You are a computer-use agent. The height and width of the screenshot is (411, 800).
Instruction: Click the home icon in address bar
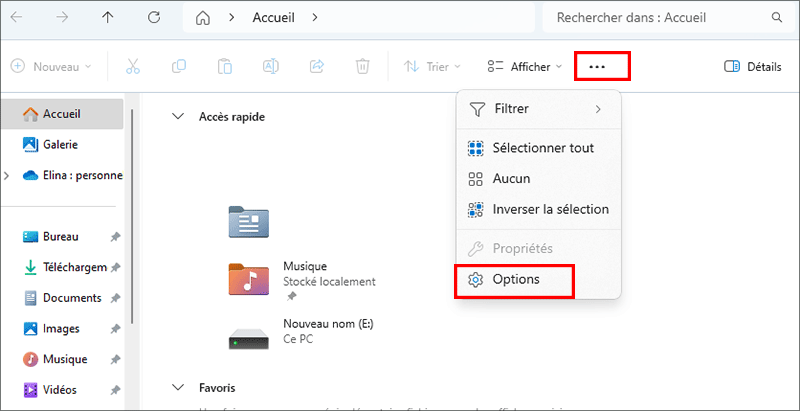click(203, 18)
